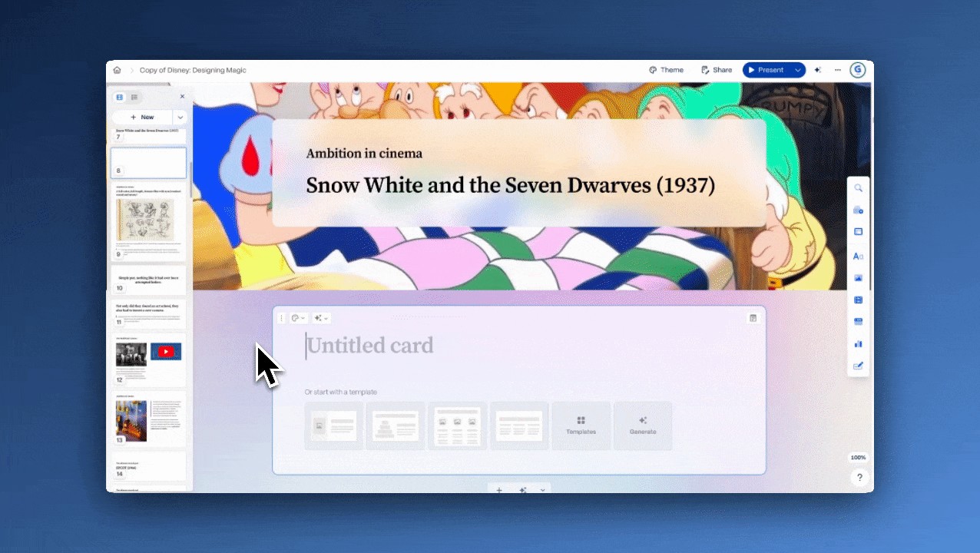Select card 12 thumbnail with YouTube video
Viewport: 980px width, 553px height.
tap(149, 360)
